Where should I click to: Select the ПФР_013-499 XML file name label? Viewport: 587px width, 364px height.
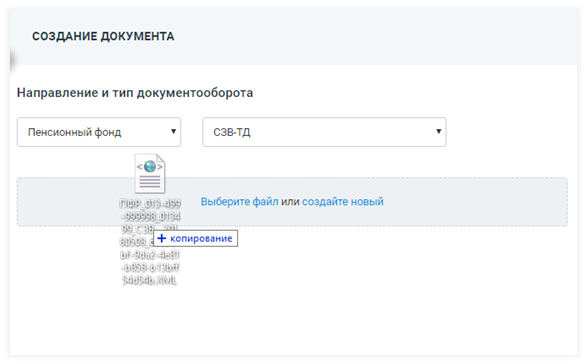pyautogui.click(x=150, y=242)
